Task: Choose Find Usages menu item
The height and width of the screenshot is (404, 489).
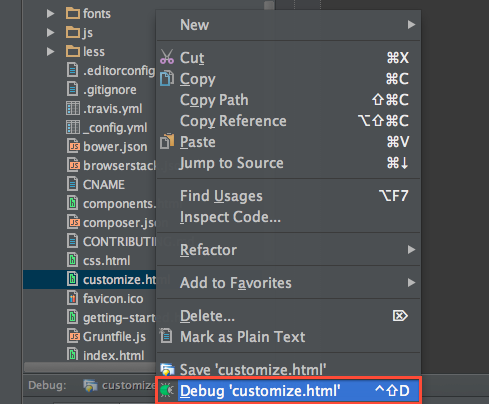Action: 288,196
